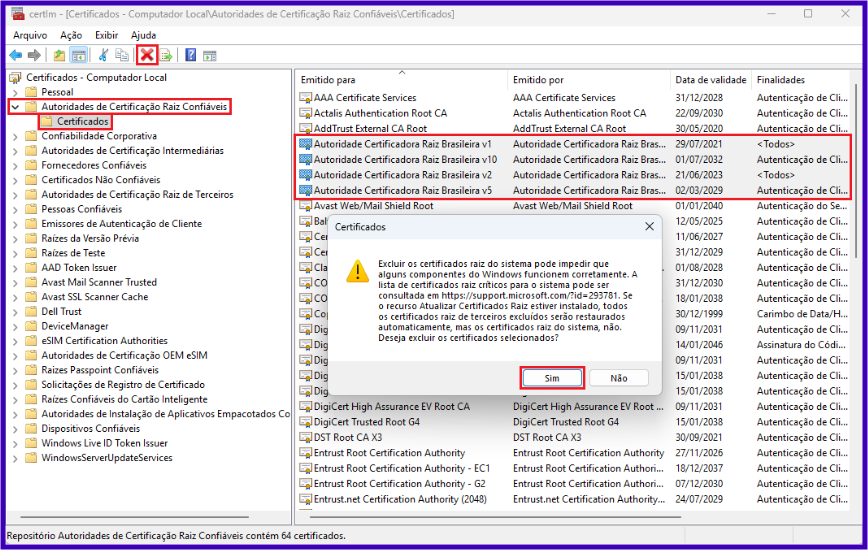
Task: Open Help via the question mark icon
Action: pyautogui.click(x=190, y=55)
